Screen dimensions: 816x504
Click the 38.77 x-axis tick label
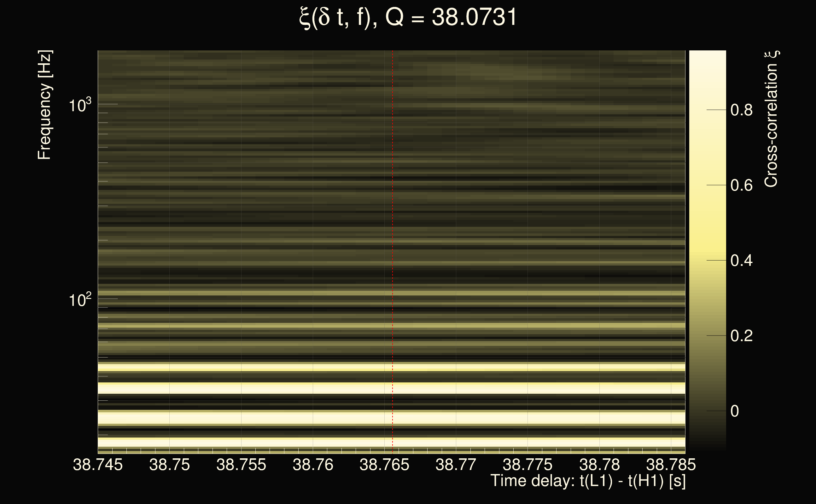click(x=456, y=465)
